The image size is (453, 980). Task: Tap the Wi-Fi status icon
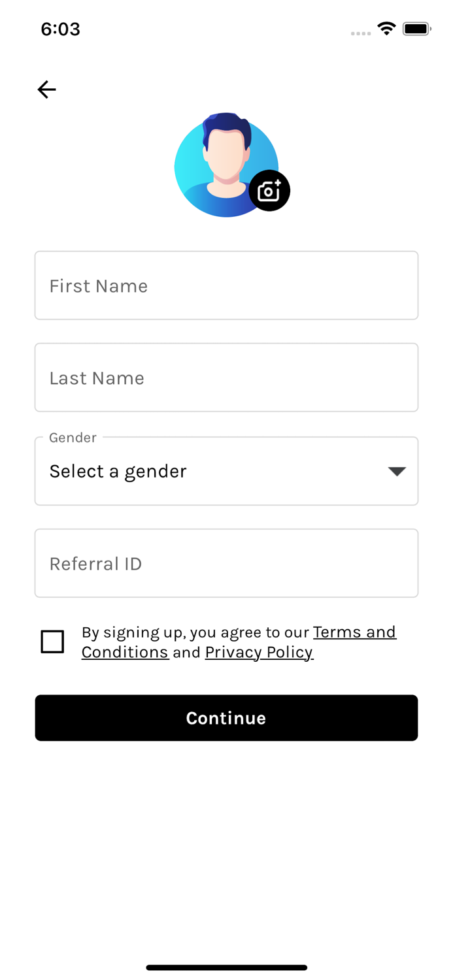386,29
